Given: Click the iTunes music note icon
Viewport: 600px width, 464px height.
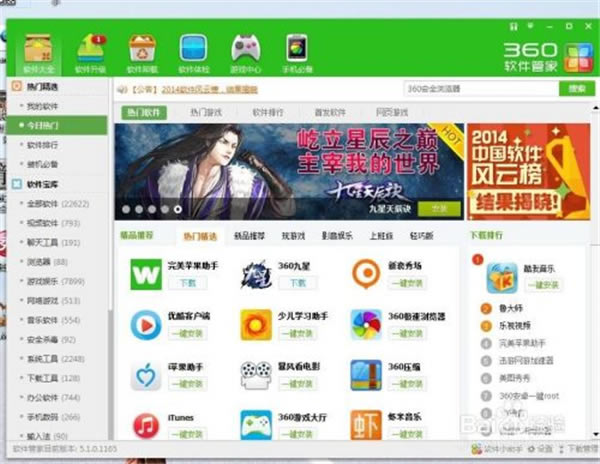Looking at the screenshot, I should [146, 425].
